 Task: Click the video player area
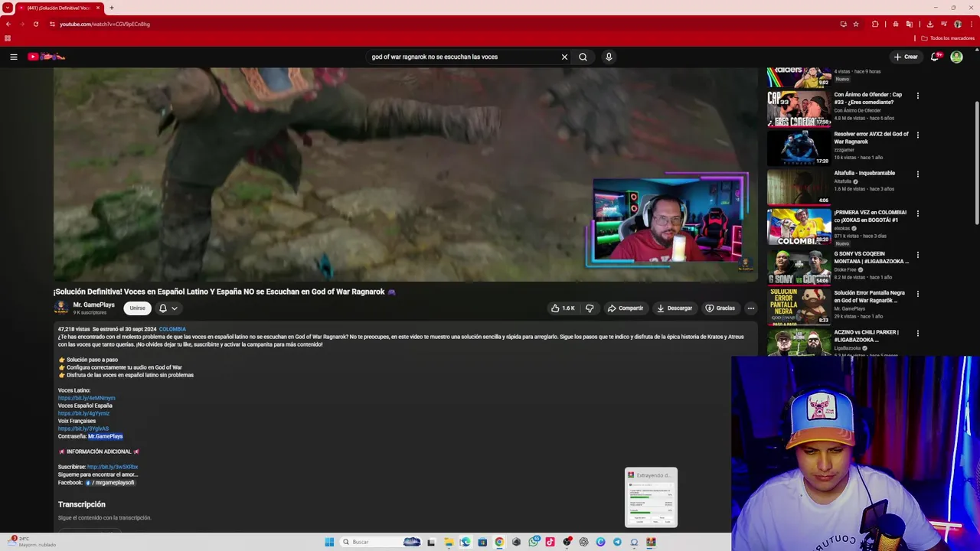point(405,174)
